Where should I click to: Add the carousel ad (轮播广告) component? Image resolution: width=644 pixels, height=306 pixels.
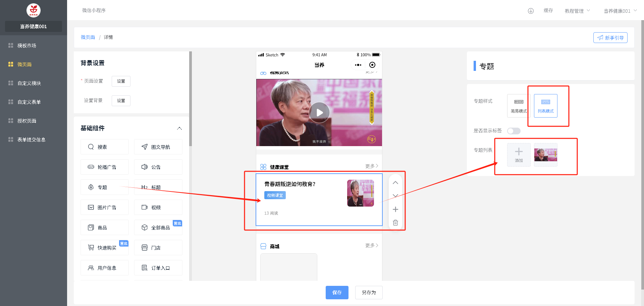104,167
